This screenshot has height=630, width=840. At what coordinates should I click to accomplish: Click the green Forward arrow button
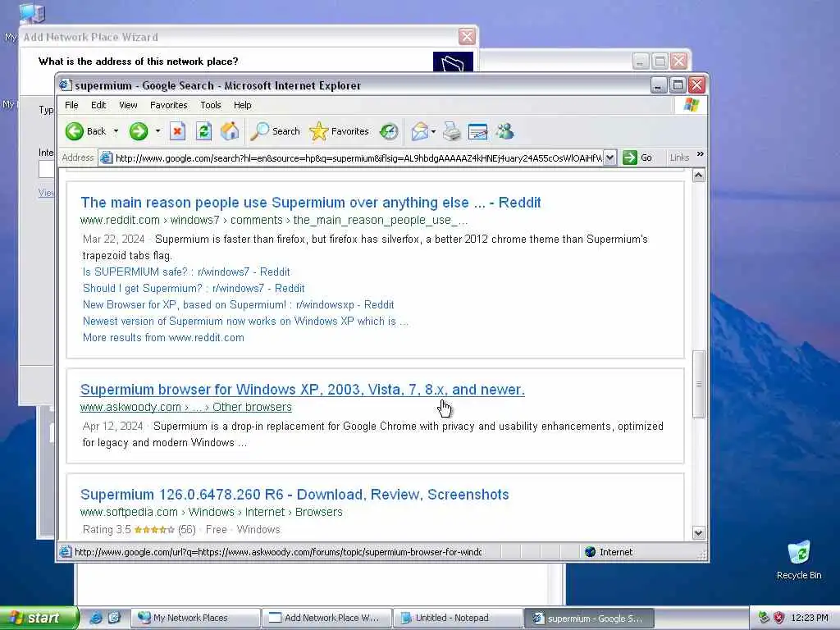[139, 131]
